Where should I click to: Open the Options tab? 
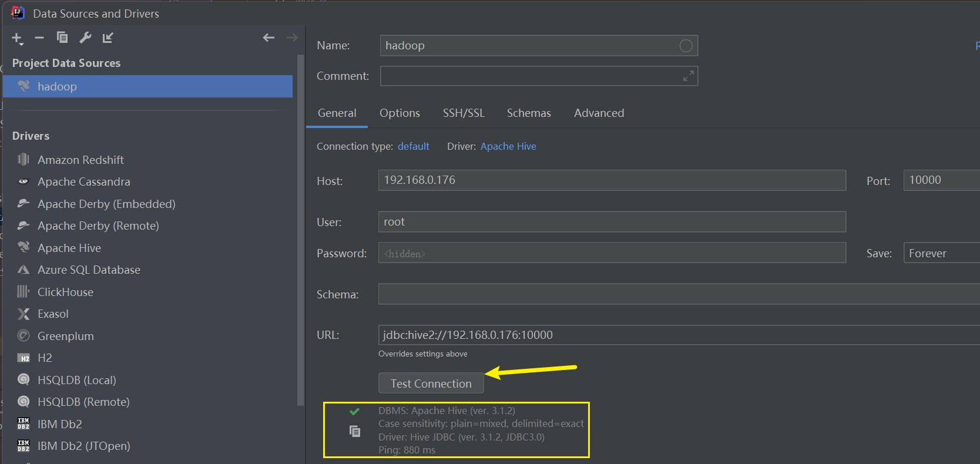pyautogui.click(x=400, y=113)
